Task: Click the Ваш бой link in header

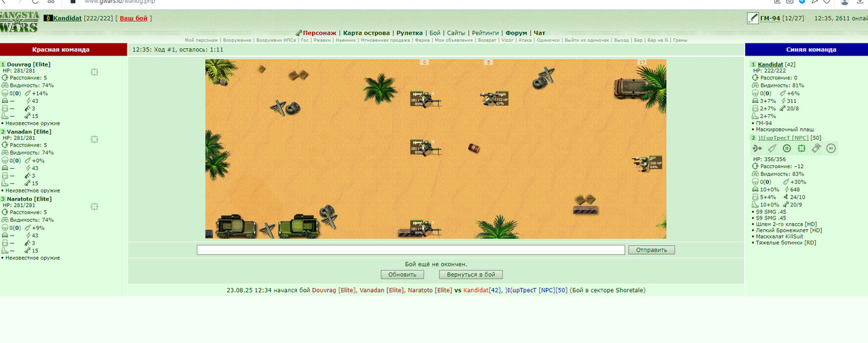Action: click(x=133, y=18)
